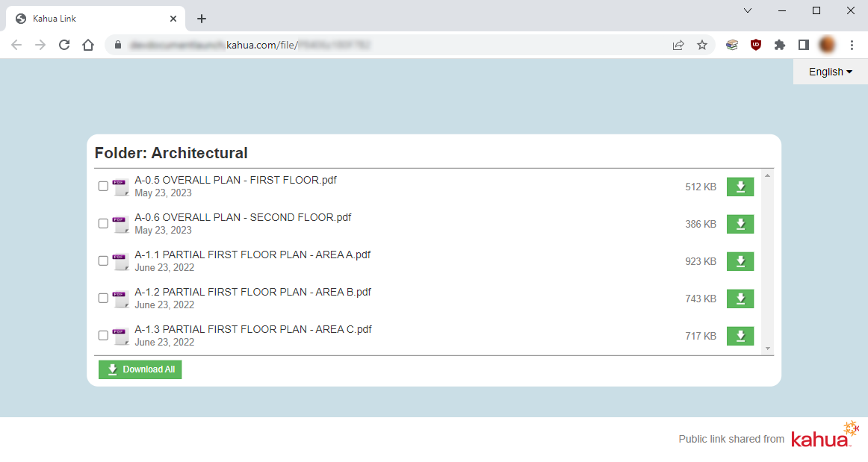Open Chrome's three-dot menu

[852, 45]
